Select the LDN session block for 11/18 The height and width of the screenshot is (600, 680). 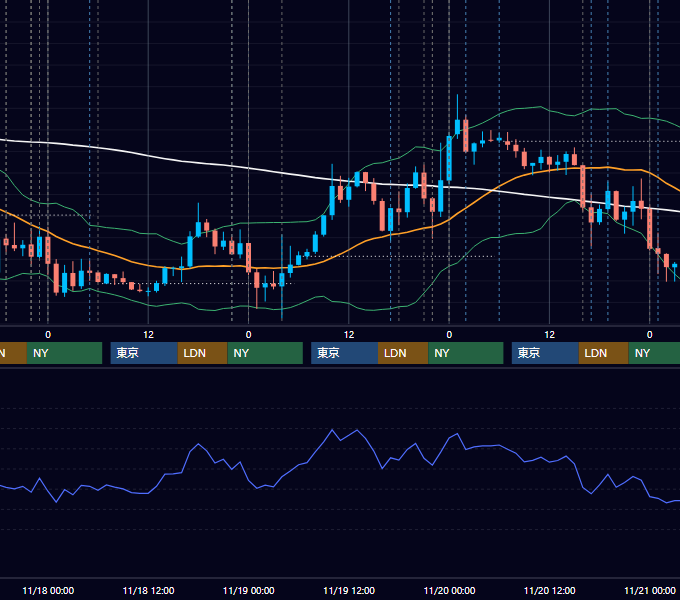(203, 353)
